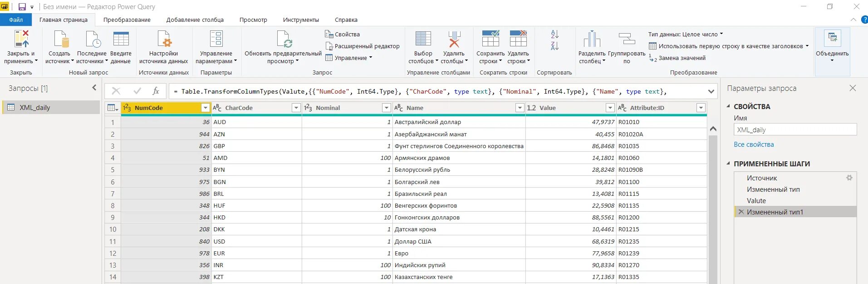Cancel formula edit with X icon
Viewport: 868px width, 284px height.
tap(116, 91)
